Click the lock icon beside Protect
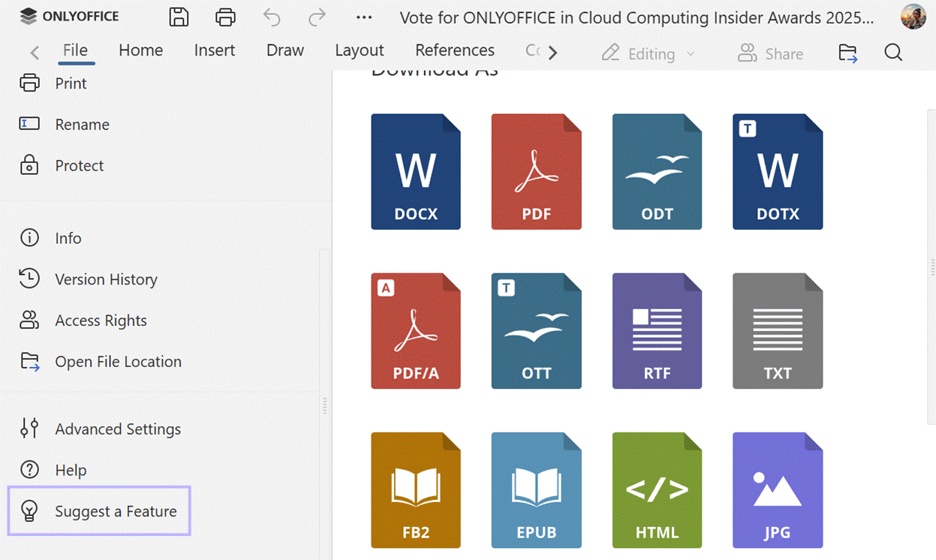 (x=29, y=165)
